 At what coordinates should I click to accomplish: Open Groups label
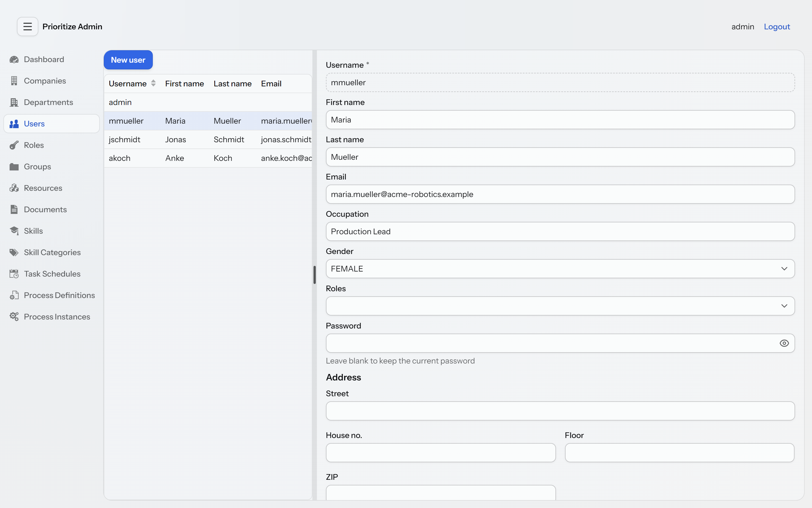click(x=37, y=167)
